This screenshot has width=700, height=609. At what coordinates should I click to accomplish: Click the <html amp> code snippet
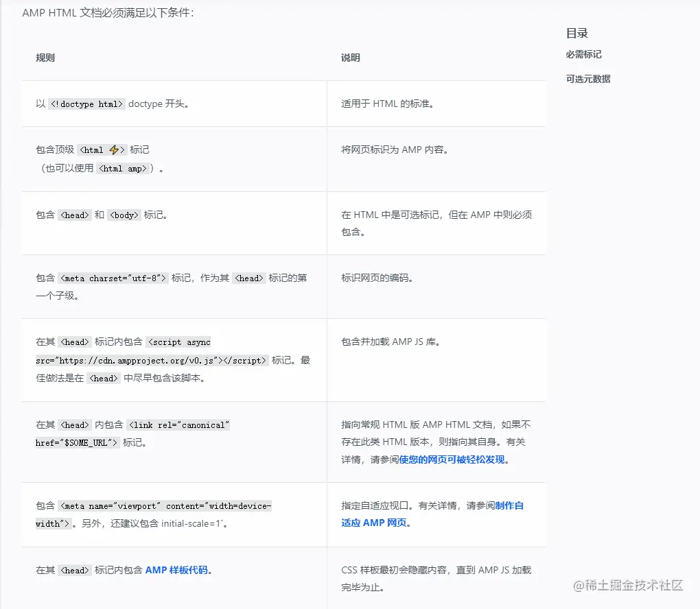tap(122, 169)
